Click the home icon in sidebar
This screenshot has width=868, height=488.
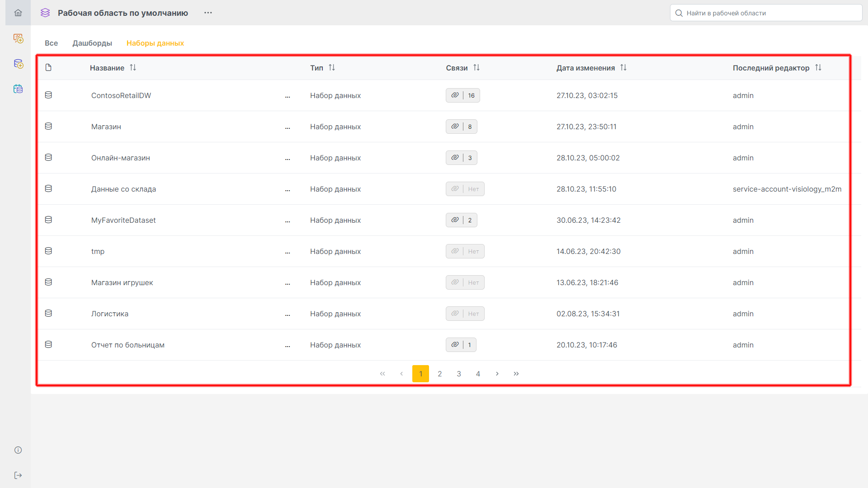[x=18, y=13]
